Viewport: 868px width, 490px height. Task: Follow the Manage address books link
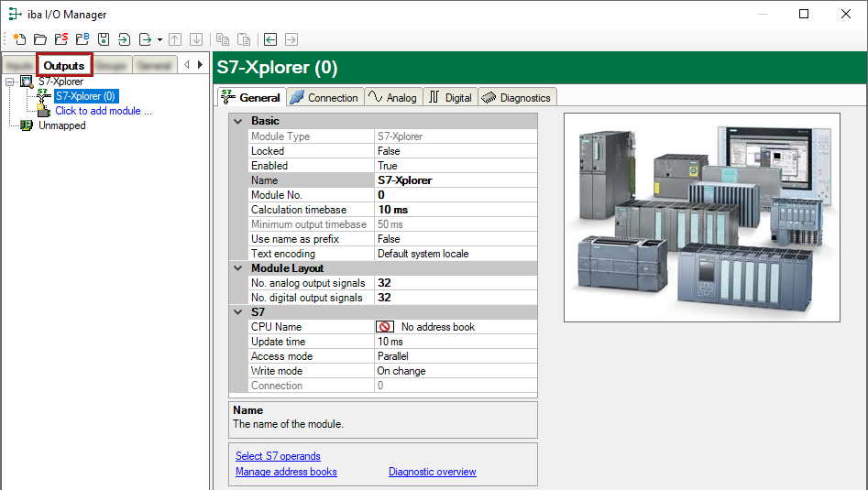tap(286, 472)
